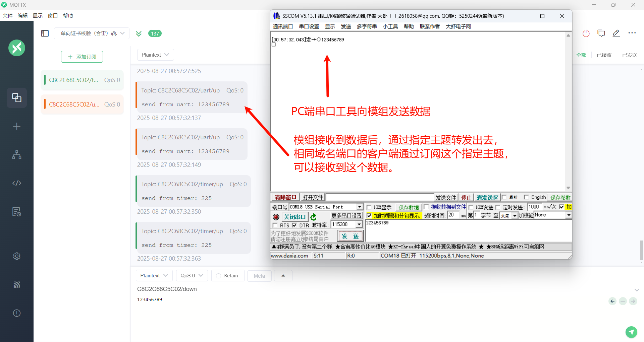Viewport: 644px width, 342px height.
Task: Expand payload editor via bottom-right chevron
Action: coord(637,290)
